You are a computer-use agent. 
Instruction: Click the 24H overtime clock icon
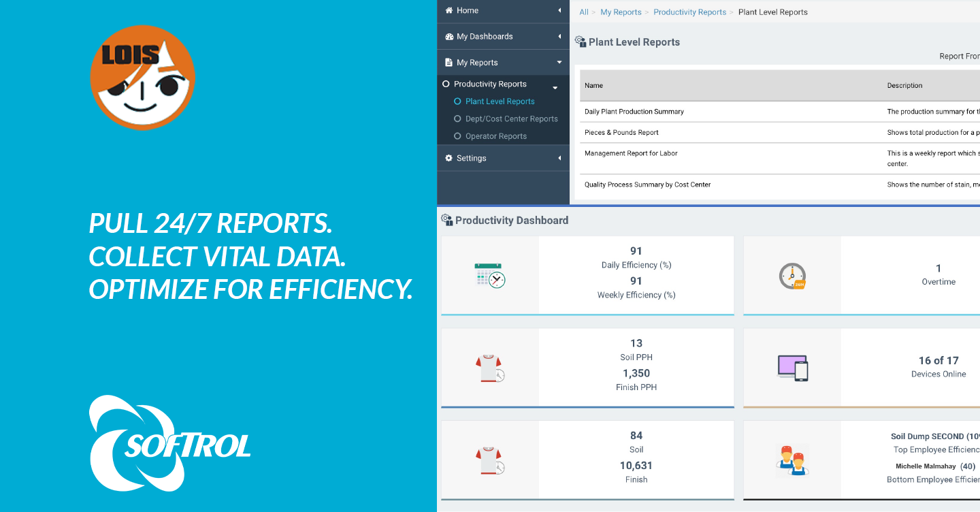[x=792, y=276]
